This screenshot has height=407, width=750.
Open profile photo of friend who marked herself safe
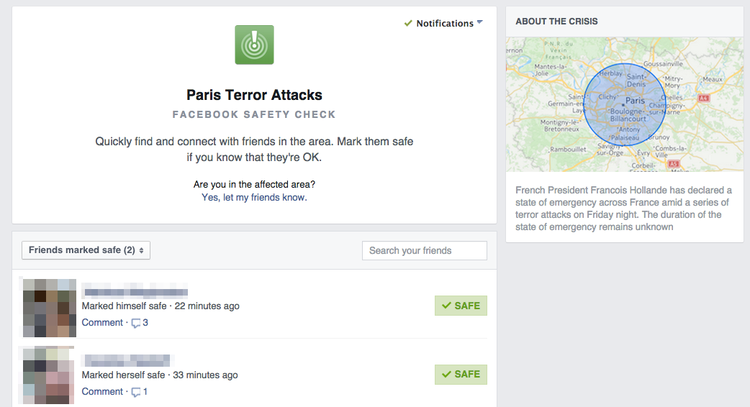(48, 376)
